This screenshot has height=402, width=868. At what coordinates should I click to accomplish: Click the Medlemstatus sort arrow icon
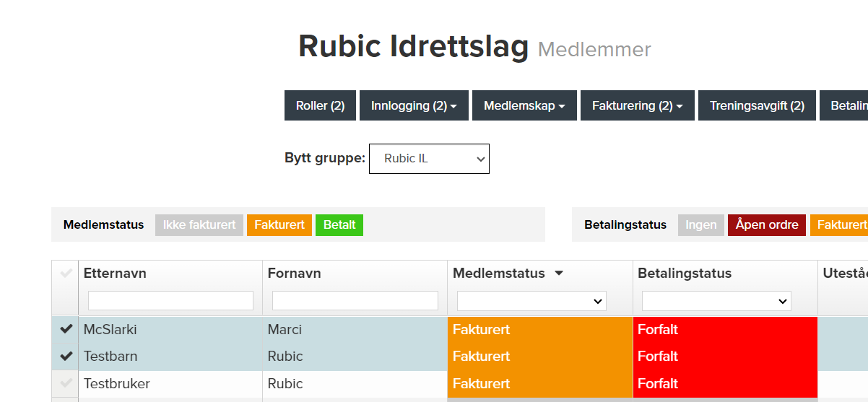558,274
